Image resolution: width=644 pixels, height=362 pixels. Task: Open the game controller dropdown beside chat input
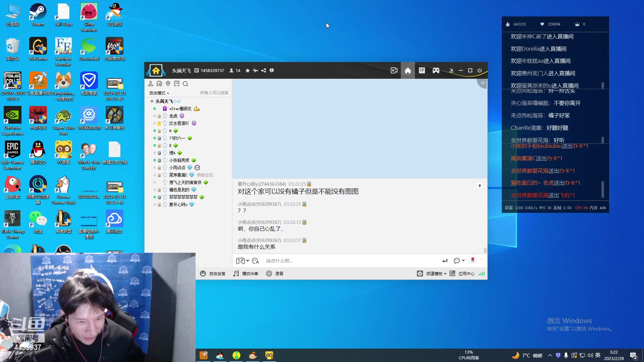[x=243, y=261]
